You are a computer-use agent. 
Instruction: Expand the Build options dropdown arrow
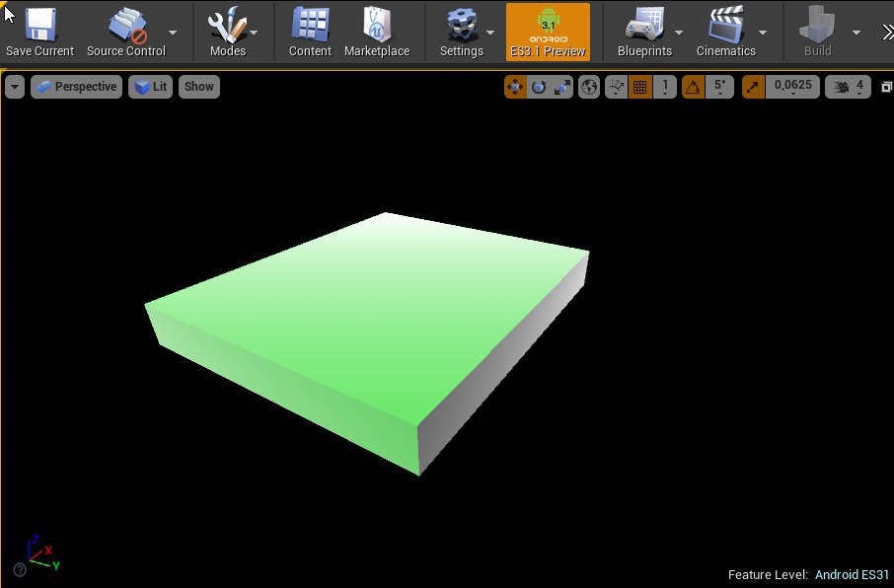(x=857, y=33)
